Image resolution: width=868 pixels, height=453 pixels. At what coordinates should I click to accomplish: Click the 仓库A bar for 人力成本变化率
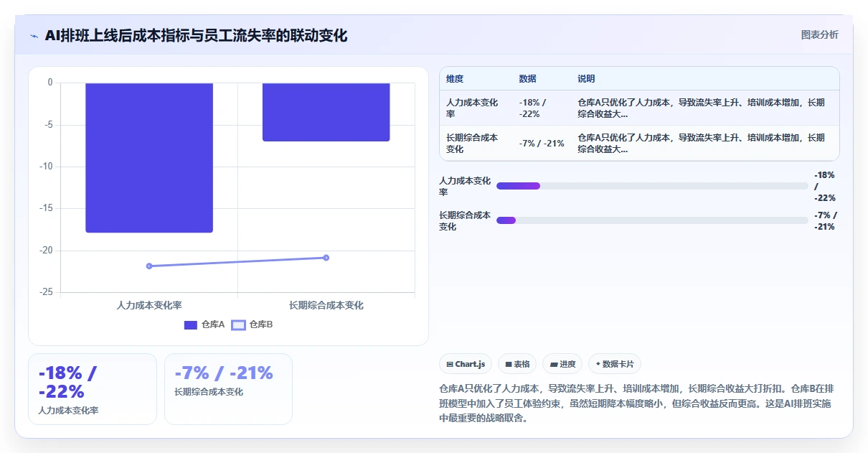pos(149,157)
